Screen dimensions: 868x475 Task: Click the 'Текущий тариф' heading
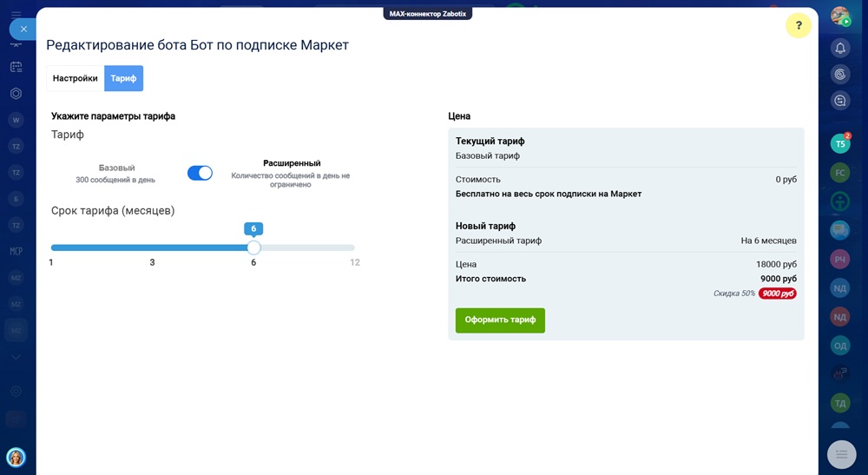click(490, 142)
